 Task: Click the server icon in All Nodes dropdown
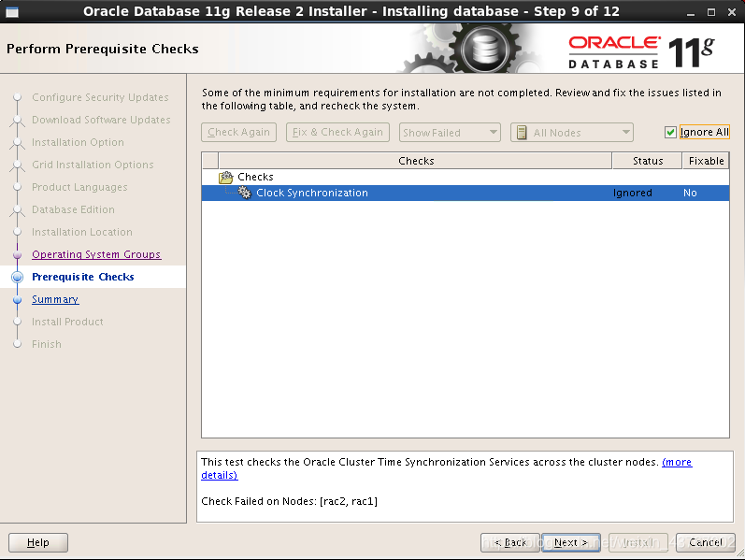click(522, 133)
